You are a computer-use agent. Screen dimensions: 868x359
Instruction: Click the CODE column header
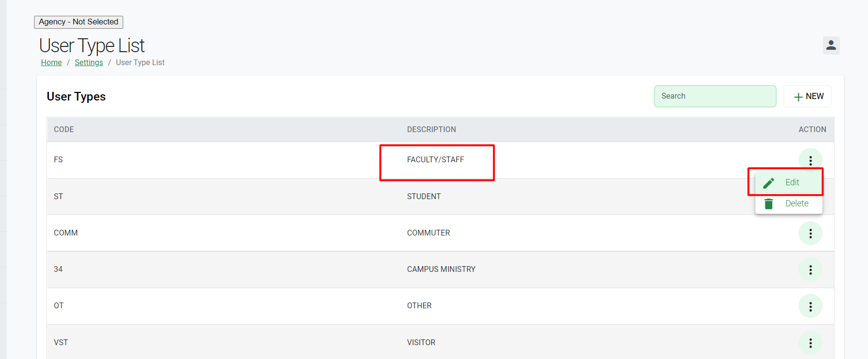63,129
